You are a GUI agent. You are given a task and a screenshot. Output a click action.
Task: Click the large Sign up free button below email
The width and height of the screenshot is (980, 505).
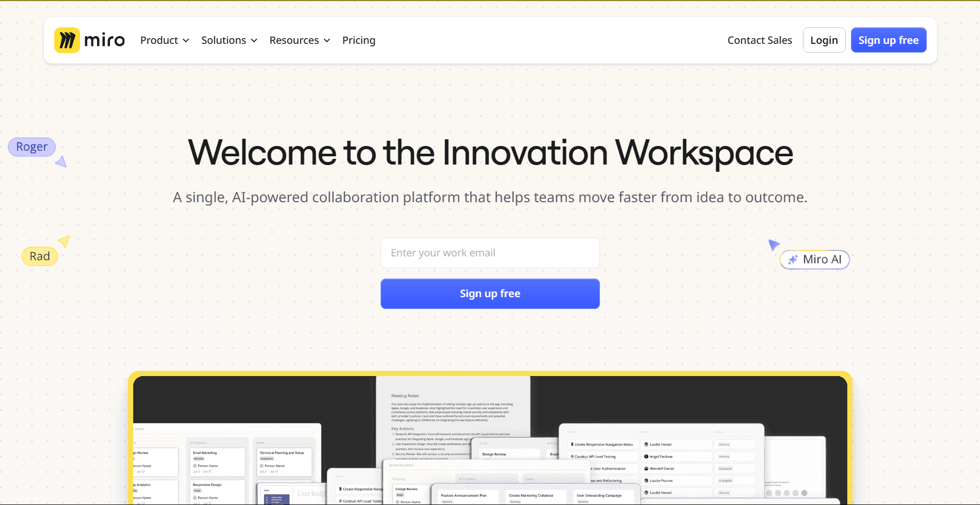[490, 294]
